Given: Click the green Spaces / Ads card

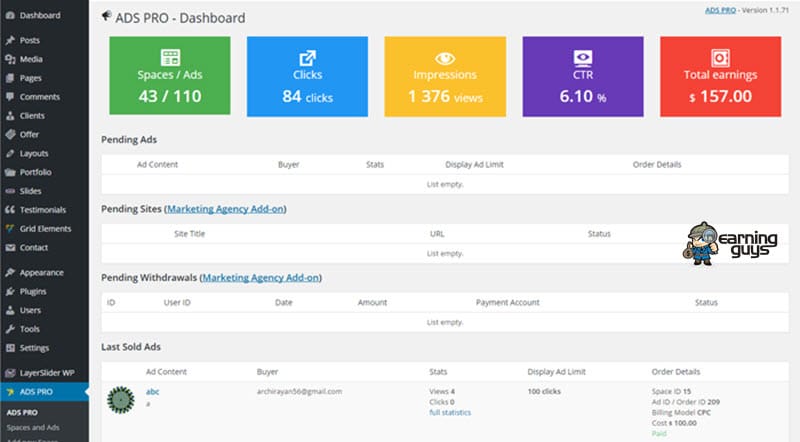Looking at the screenshot, I should pos(170,76).
